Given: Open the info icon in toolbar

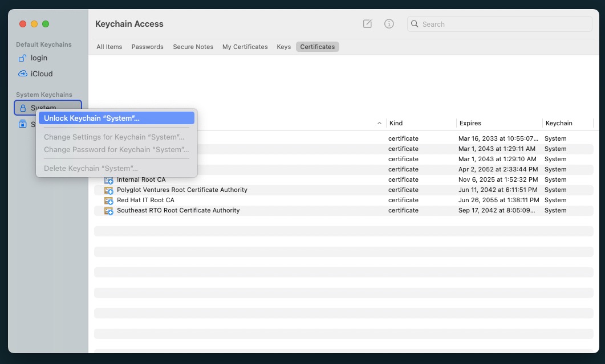Looking at the screenshot, I should coord(389,24).
